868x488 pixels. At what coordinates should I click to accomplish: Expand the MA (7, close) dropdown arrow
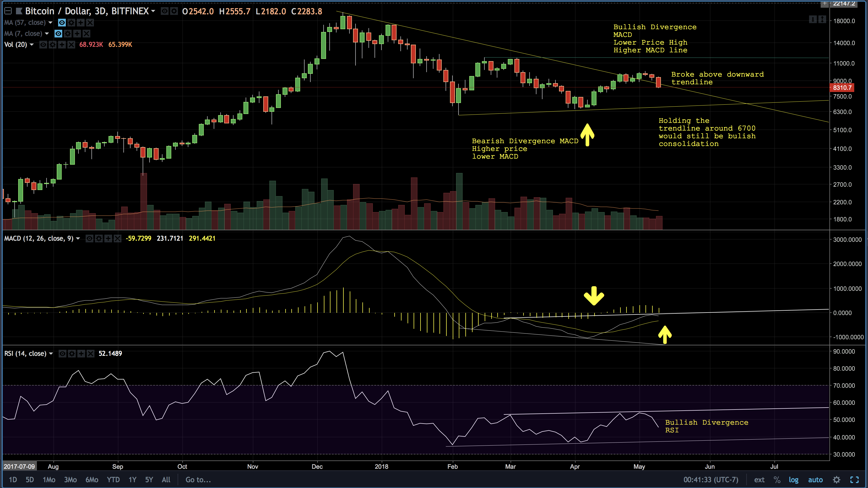tap(47, 33)
